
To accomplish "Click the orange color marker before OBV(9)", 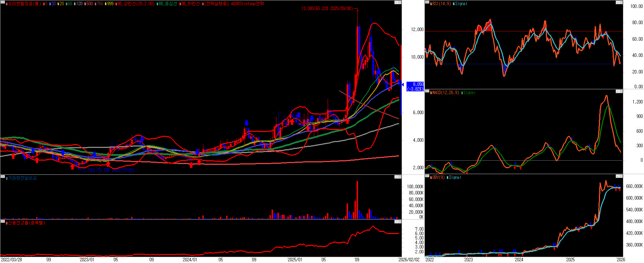I will [431, 178].
